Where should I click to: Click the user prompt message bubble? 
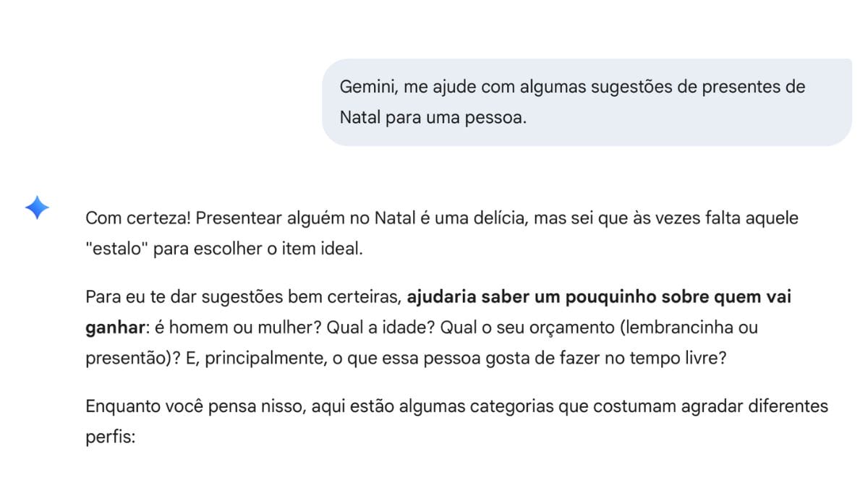[x=586, y=102]
